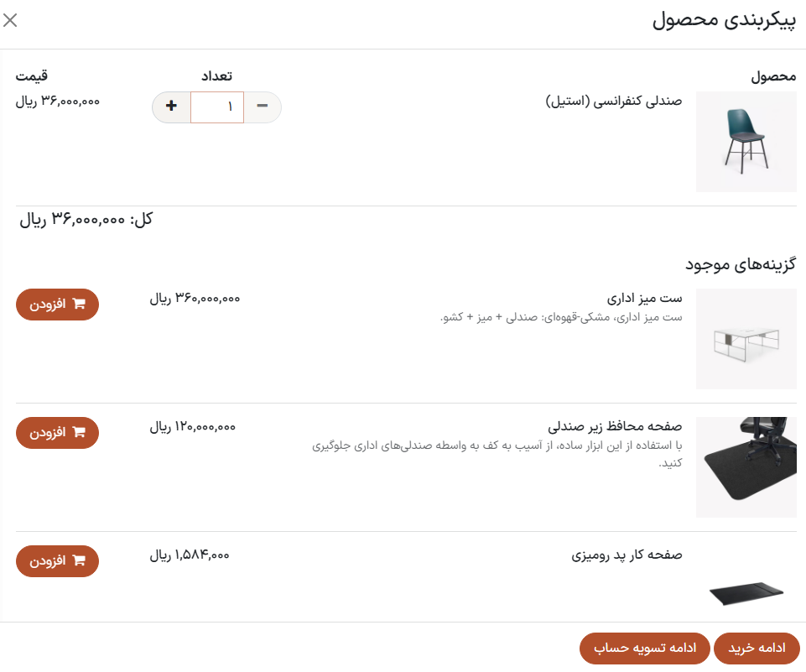Click ادامه تسویه حساب to proceed to checkout

pyautogui.click(x=644, y=648)
